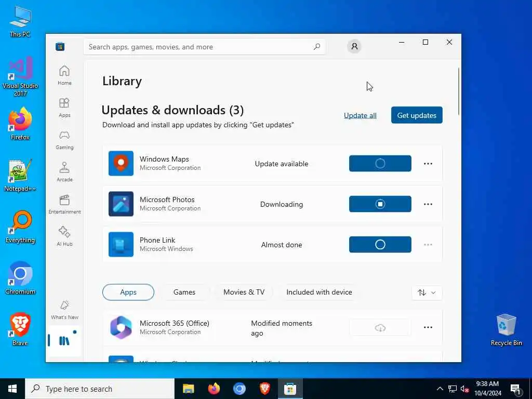Click the Microsoft Photos app icon

tap(121, 204)
